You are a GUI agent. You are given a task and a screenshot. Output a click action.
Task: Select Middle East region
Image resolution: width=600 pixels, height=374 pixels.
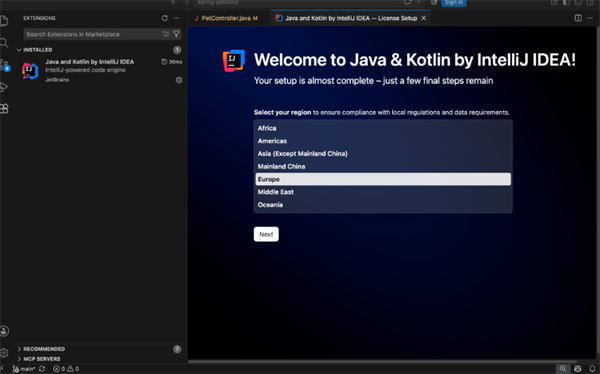[383, 192]
